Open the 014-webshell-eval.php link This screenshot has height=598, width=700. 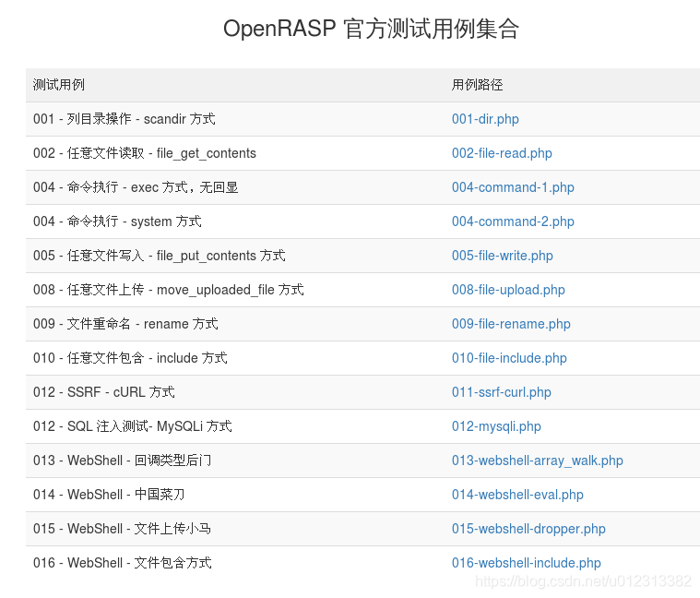pos(517,495)
